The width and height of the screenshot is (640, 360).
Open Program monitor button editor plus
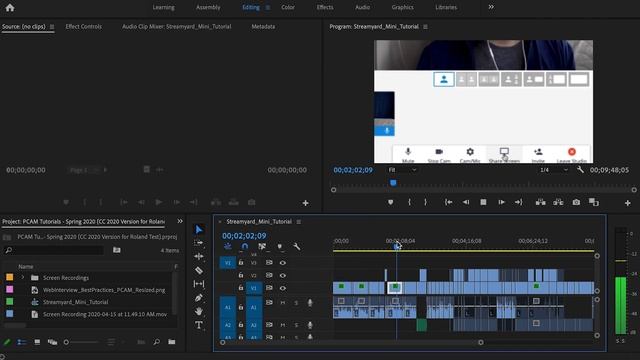(x=627, y=203)
